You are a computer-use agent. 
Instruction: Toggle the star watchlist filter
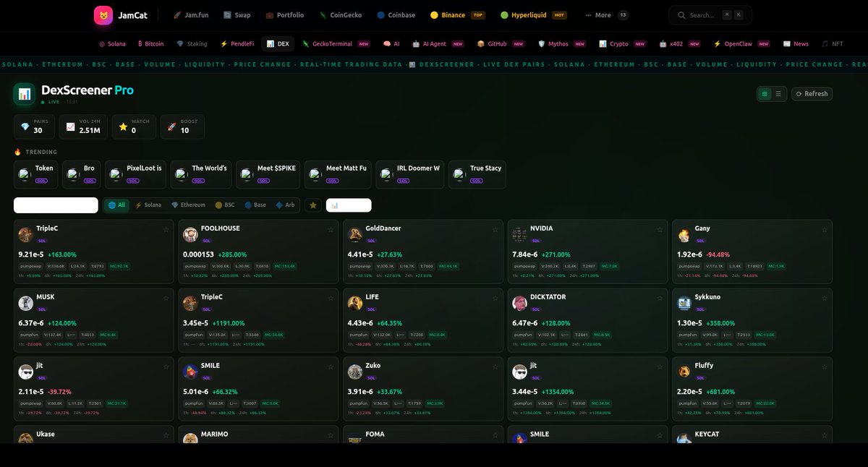(313, 205)
